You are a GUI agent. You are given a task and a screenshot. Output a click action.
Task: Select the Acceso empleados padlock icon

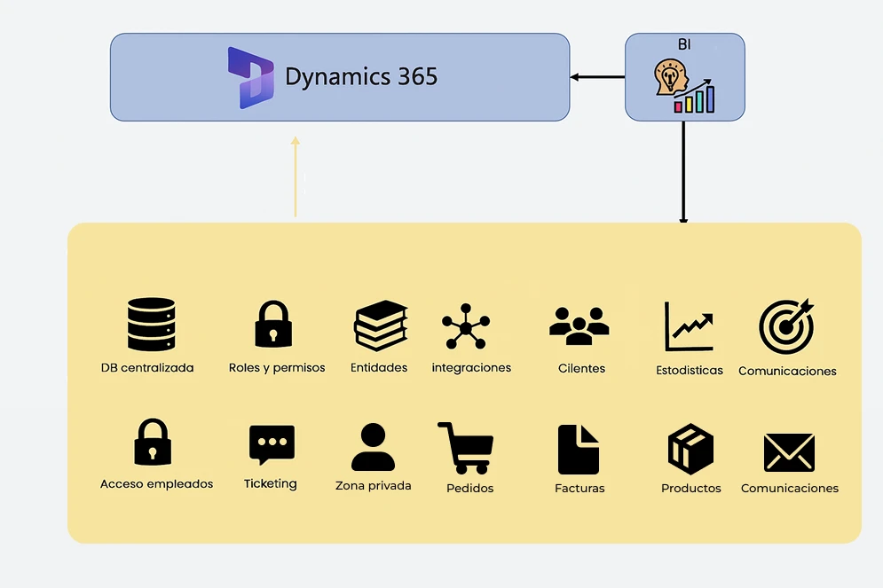pos(153,442)
